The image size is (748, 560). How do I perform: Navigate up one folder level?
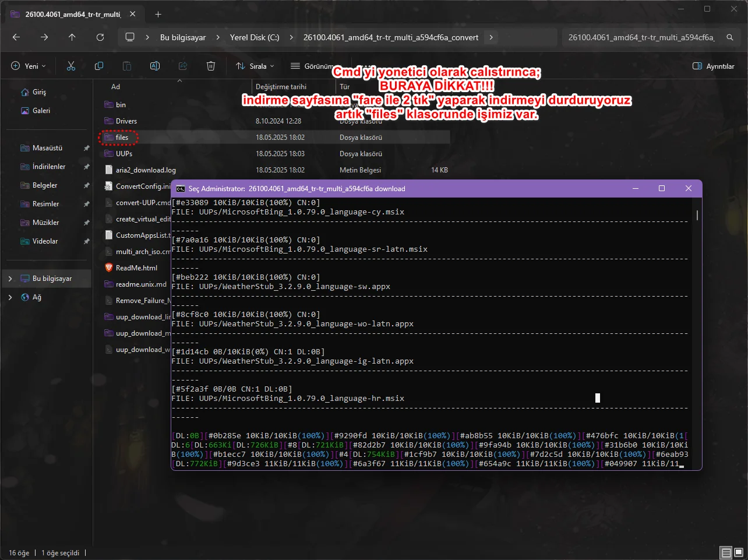(72, 37)
